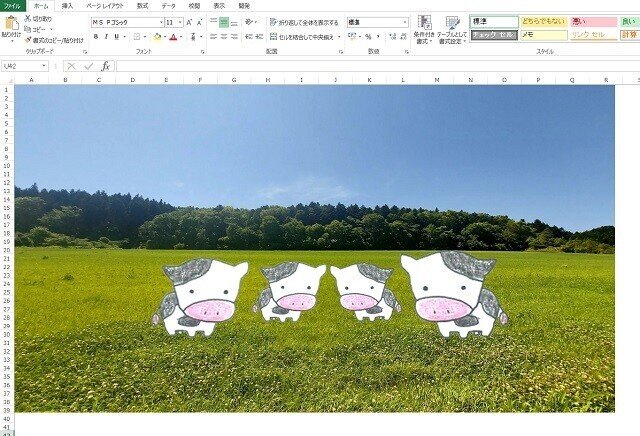The height and width of the screenshot is (436, 640).
Task: Toggle Center horizontal alignment
Action: tap(224, 37)
